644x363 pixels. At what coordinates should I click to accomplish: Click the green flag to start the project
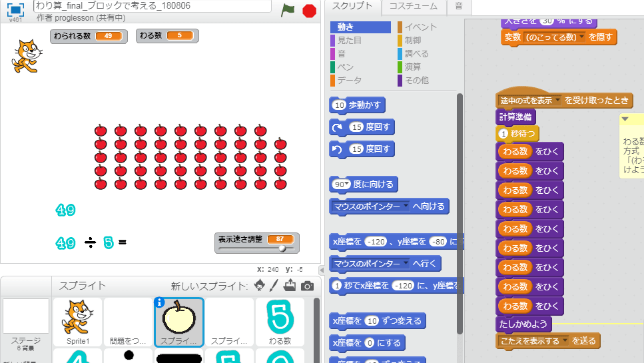288,10
